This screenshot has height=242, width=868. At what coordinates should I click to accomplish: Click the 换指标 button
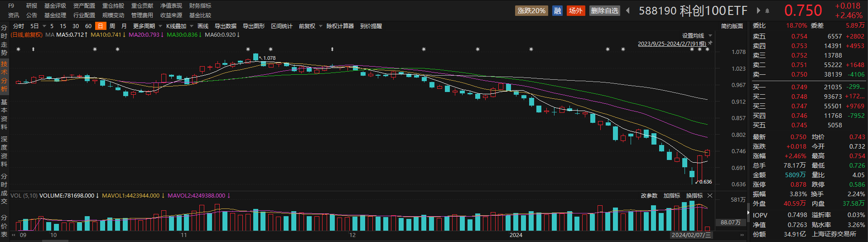pos(694,196)
